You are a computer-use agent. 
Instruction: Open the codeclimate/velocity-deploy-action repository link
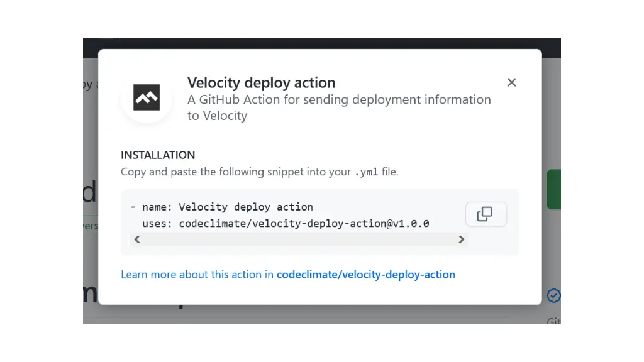[365, 275]
